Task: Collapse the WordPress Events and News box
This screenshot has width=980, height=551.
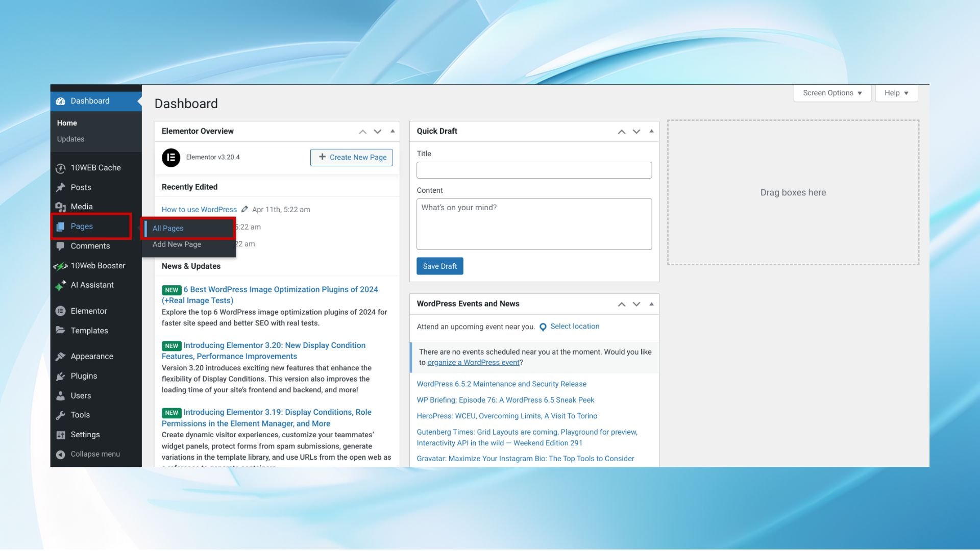Action: click(651, 304)
